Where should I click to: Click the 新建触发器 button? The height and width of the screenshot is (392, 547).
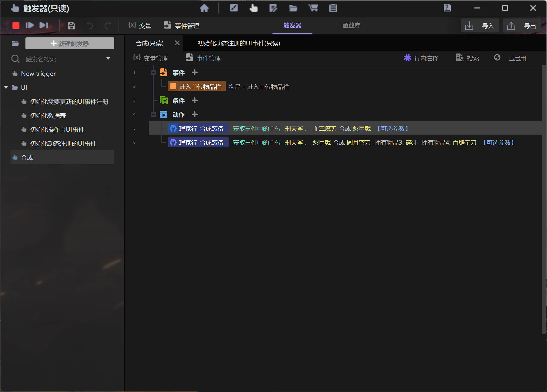(70, 43)
